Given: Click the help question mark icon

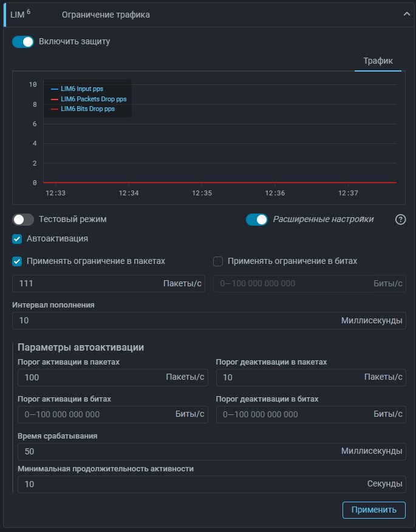Looking at the screenshot, I should [400, 220].
